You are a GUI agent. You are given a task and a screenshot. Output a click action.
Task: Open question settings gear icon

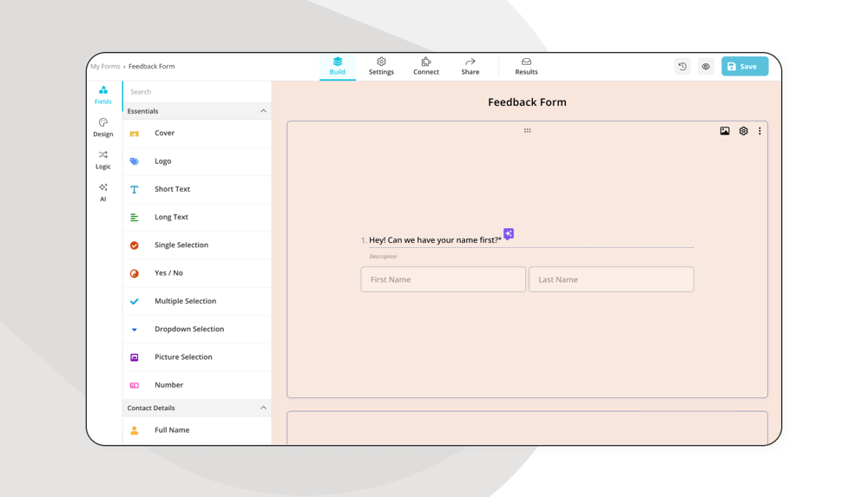click(x=743, y=131)
